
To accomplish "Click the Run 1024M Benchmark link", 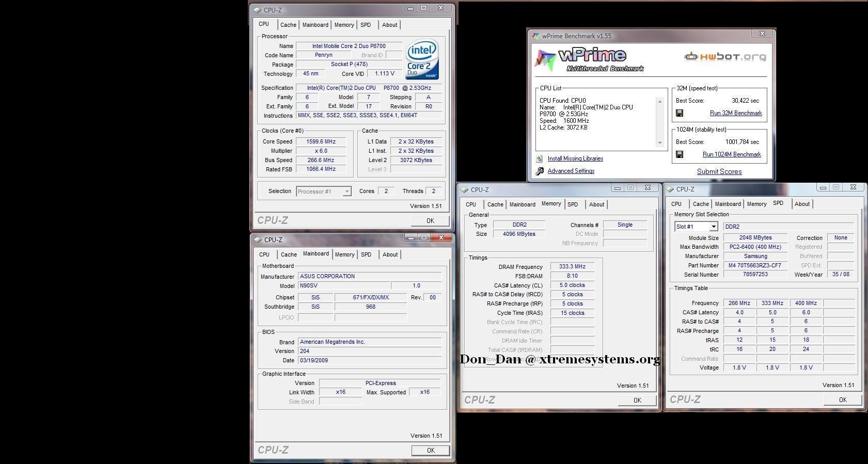I will [732, 154].
